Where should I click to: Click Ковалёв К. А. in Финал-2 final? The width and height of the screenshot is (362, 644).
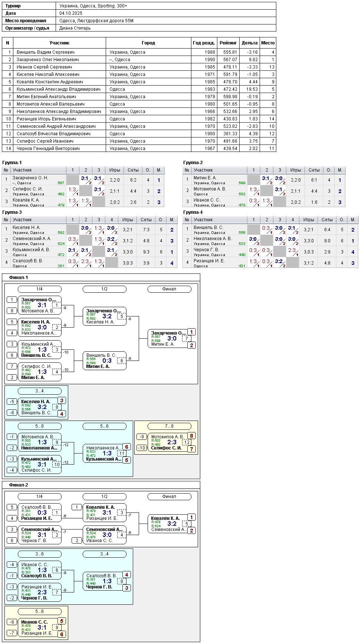click(165, 518)
